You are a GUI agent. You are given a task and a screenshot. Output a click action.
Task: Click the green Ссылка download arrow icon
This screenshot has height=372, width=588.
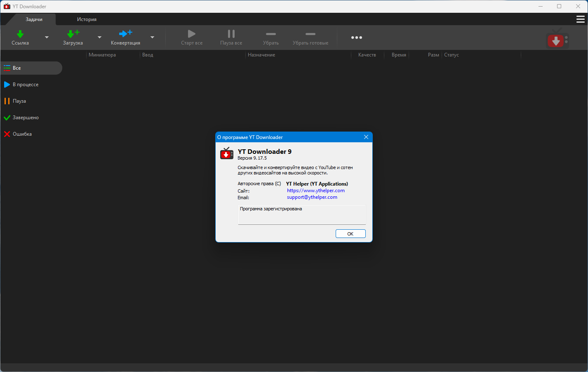pos(20,34)
